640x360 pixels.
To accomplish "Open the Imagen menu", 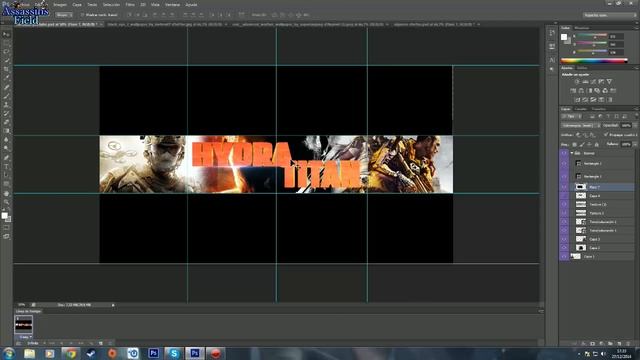I will click(x=60, y=4).
